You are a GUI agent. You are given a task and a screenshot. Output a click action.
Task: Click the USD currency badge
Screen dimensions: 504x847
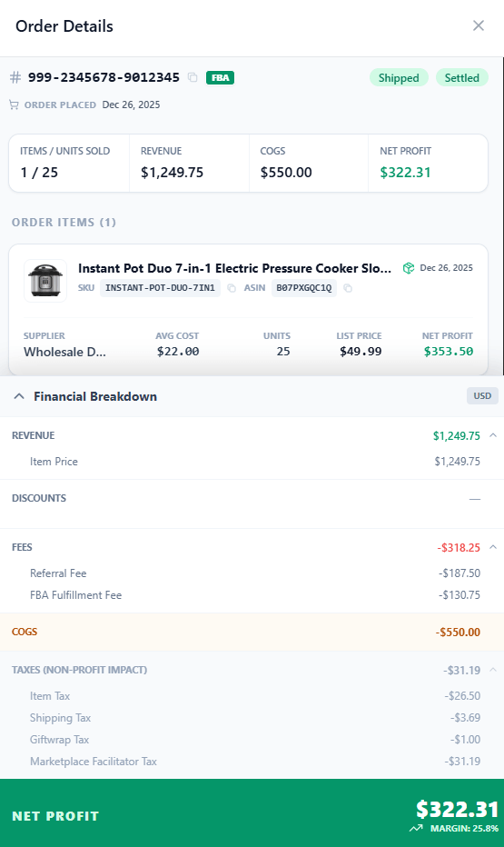click(x=482, y=396)
